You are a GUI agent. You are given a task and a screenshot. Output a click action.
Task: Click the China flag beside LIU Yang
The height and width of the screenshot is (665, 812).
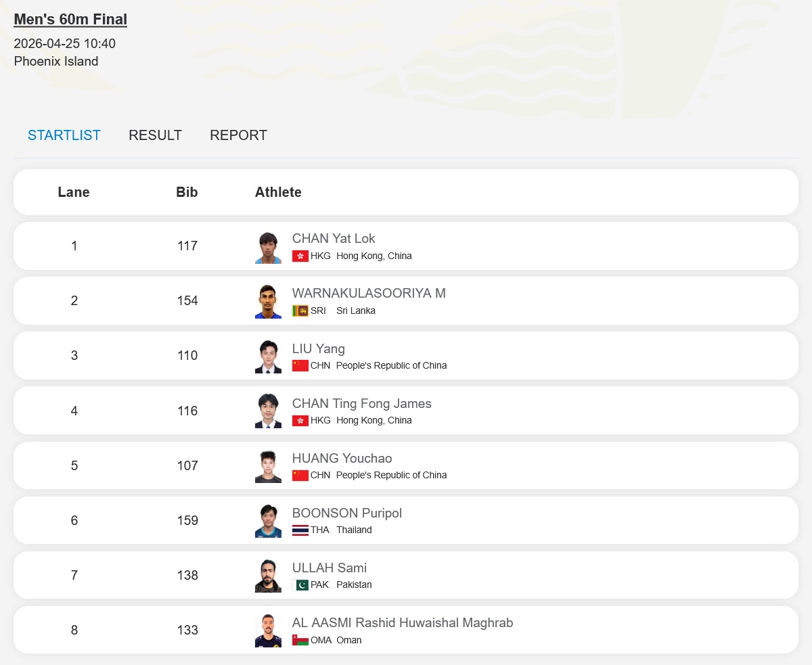(x=300, y=366)
